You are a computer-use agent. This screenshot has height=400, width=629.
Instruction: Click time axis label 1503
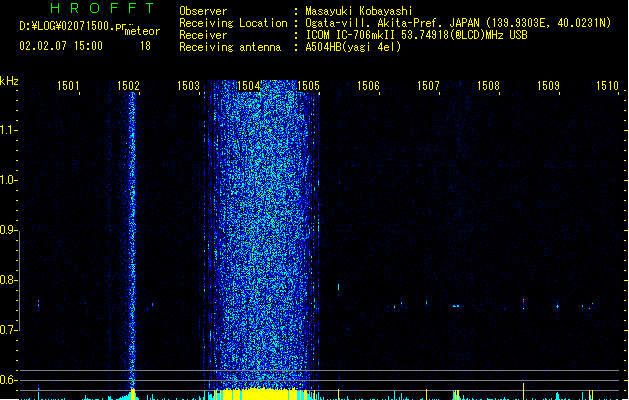(188, 85)
